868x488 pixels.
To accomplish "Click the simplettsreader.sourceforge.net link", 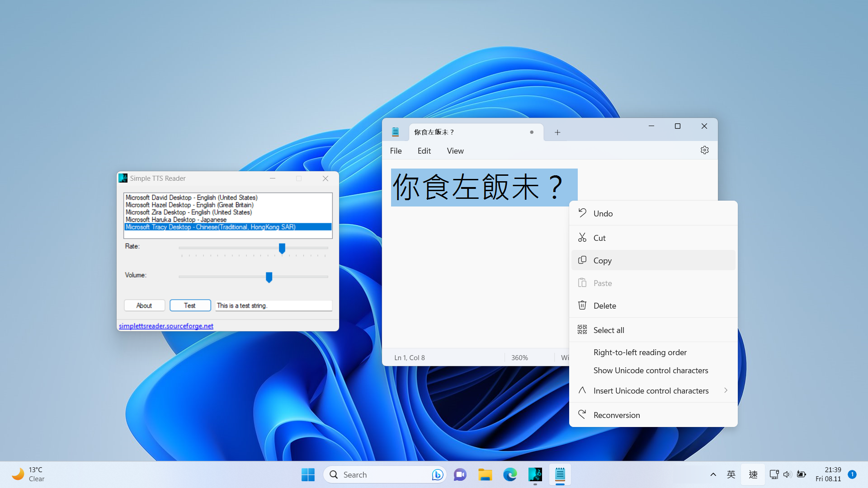I will click(x=166, y=325).
